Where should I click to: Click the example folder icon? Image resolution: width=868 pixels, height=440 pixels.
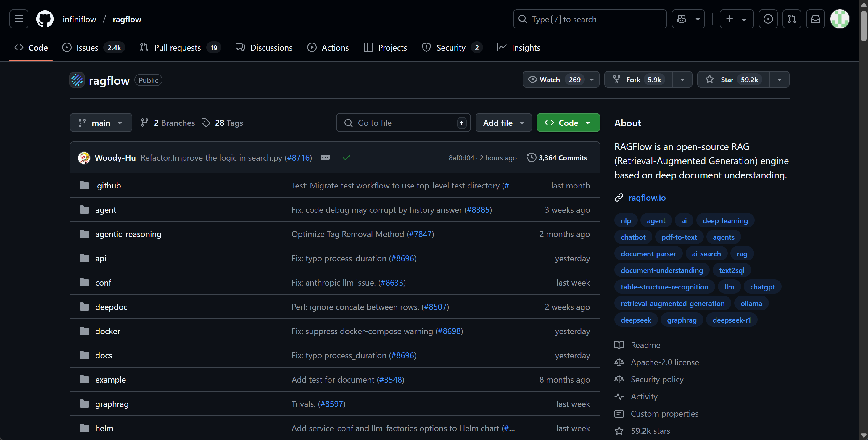[85, 380]
